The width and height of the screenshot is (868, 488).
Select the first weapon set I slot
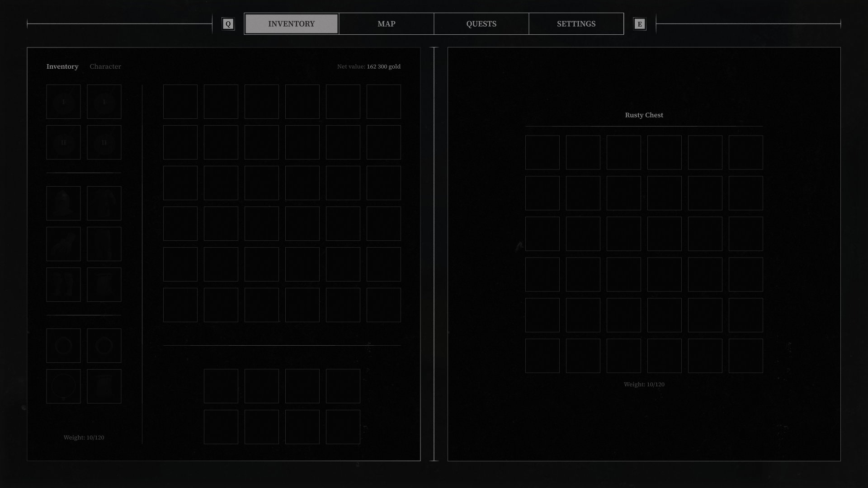(x=63, y=102)
